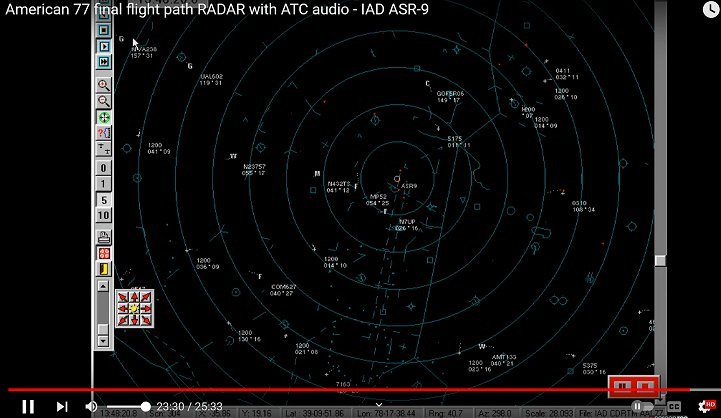The height and width of the screenshot is (418, 721).
Task: Mute the video with speaker icon
Action: point(91,407)
